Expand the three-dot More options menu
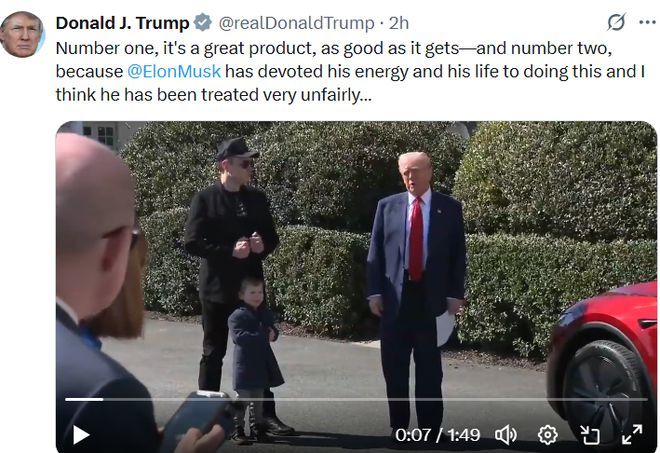The image size is (660, 453). [x=647, y=22]
